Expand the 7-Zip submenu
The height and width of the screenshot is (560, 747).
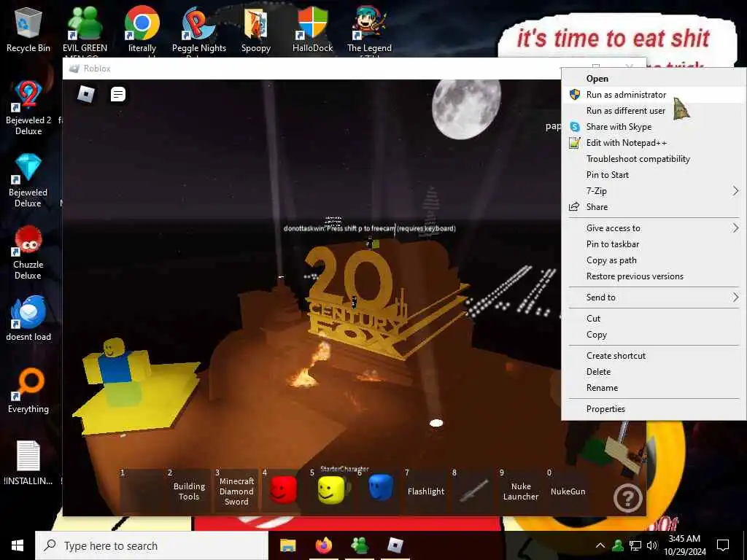654,191
